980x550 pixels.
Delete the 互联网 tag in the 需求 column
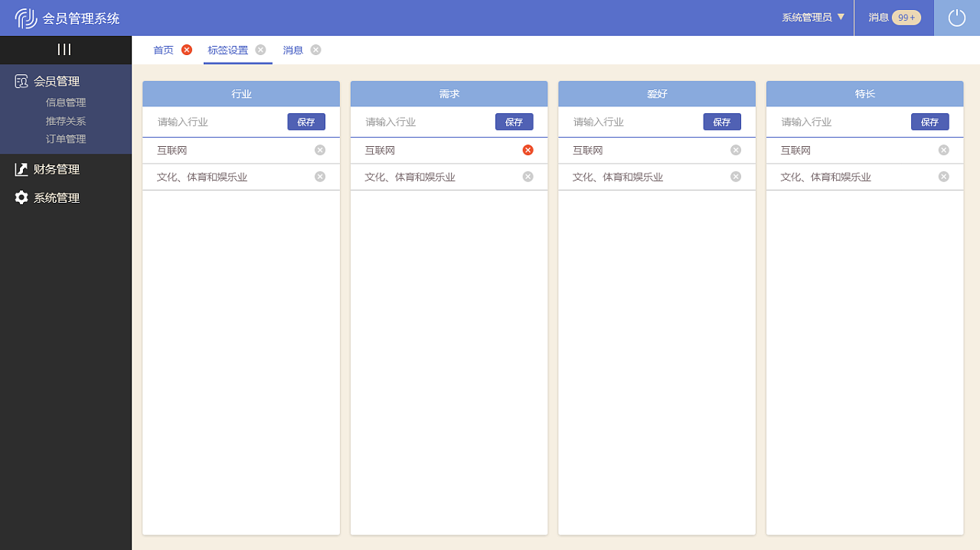528,150
